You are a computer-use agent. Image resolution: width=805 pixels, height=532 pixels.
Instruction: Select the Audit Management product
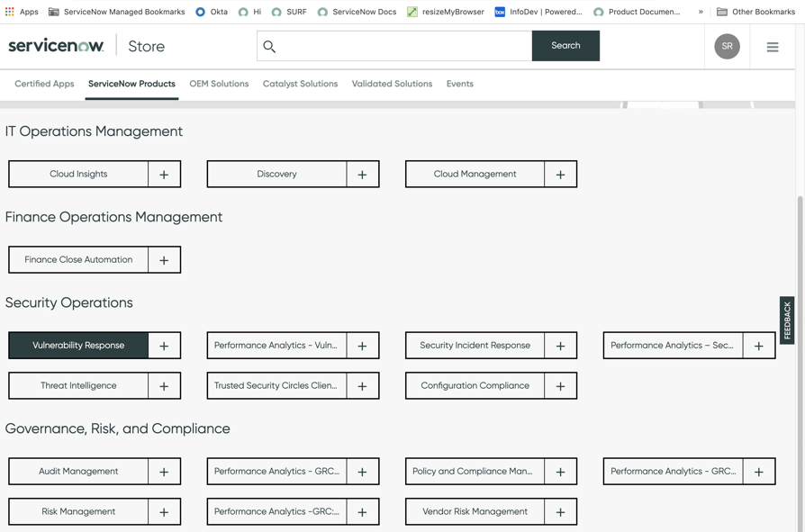[78, 472]
